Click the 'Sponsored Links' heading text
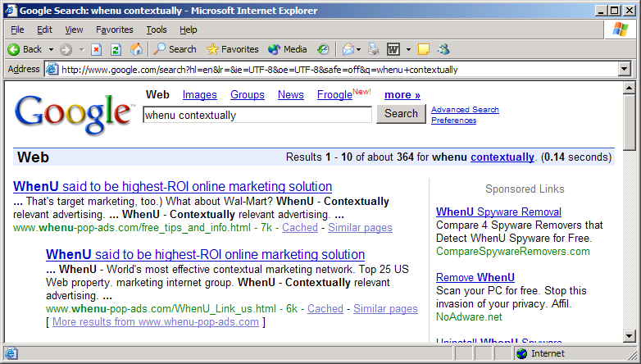Image resolution: width=641 pixels, height=364 pixels. click(525, 189)
